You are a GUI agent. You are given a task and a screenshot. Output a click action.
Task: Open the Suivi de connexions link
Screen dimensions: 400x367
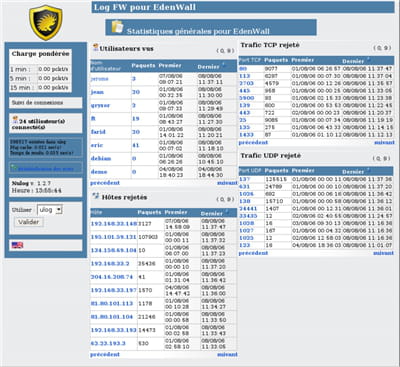pos(37,103)
